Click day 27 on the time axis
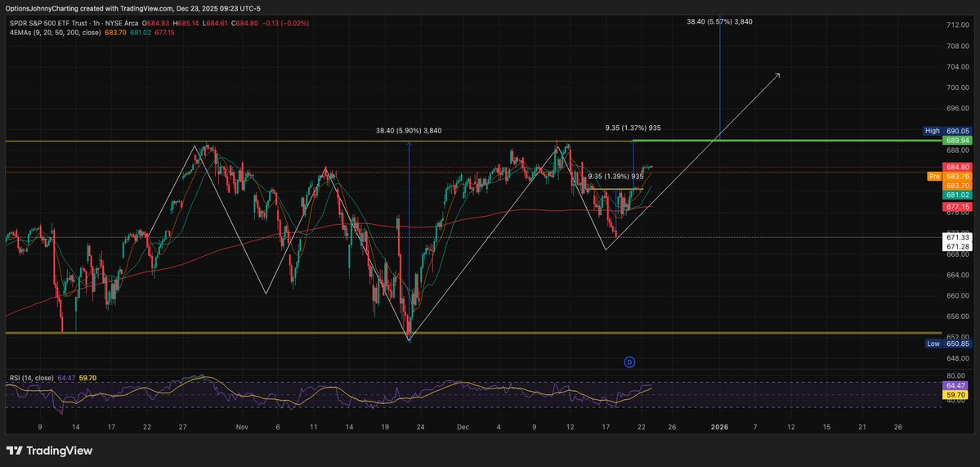 (x=182, y=427)
